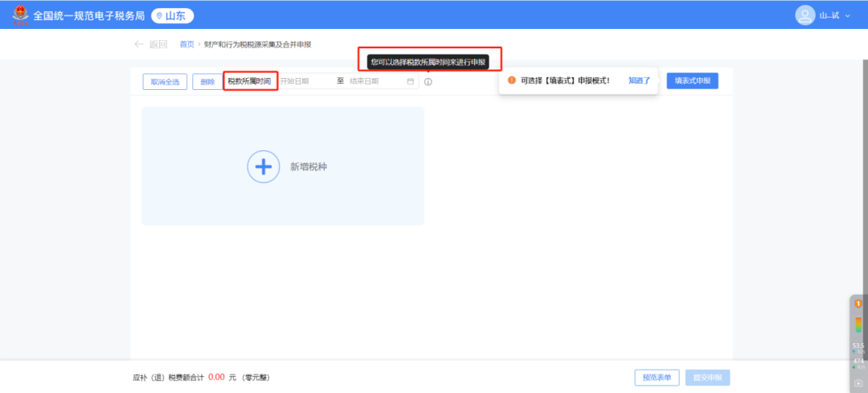The width and height of the screenshot is (868, 393).
Task: Click the 删除 button
Action: [x=207, y=81]
